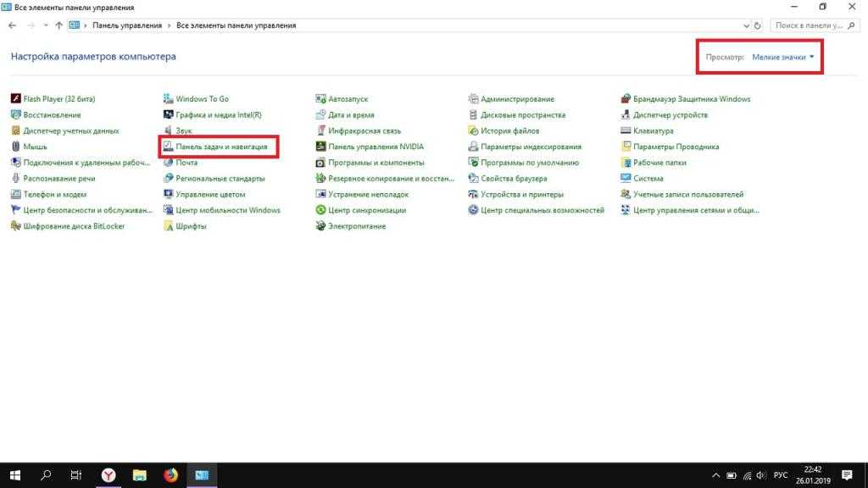This screenshot has width=868, height=488.
Task: Open the 'Мелкие значки' view dropdown
Action: [x=783, y=58]
